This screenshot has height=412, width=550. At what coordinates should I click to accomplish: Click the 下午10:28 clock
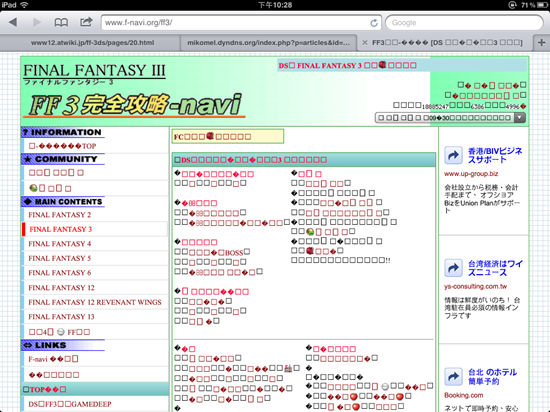click(x=275, y=5)
